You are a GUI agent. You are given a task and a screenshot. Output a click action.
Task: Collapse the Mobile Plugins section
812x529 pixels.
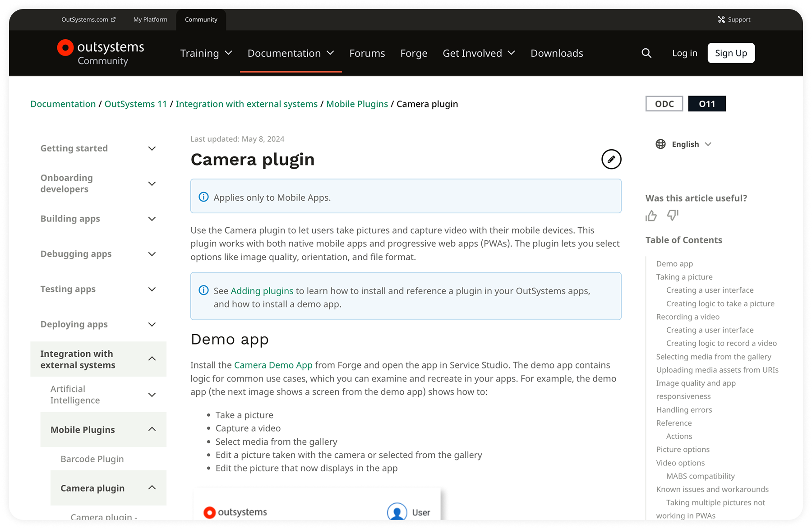152,429
